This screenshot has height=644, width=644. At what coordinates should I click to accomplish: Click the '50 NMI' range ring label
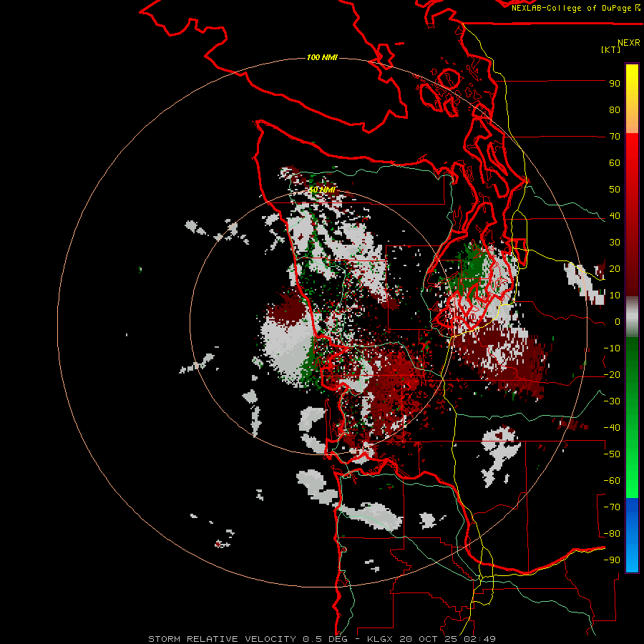(322, 190)
